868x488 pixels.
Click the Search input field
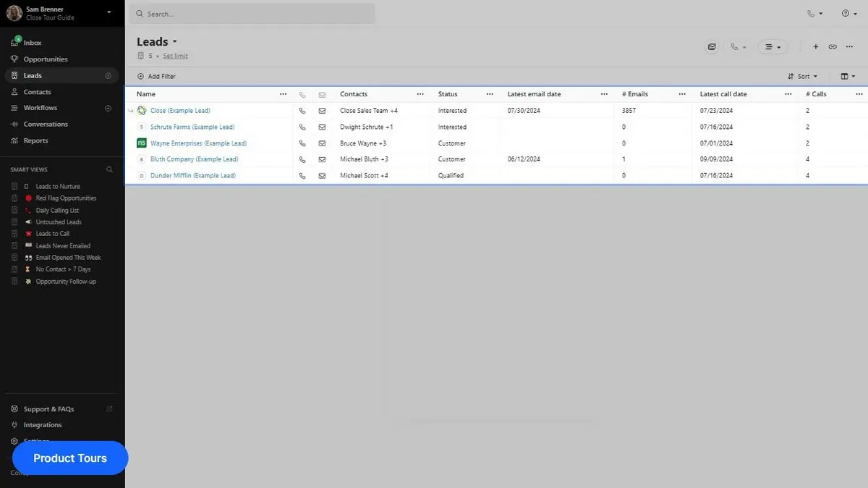(252, 14)
